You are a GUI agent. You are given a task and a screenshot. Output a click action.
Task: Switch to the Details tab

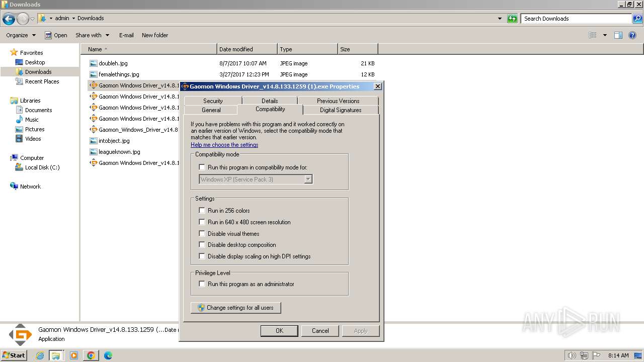point(270,101)
